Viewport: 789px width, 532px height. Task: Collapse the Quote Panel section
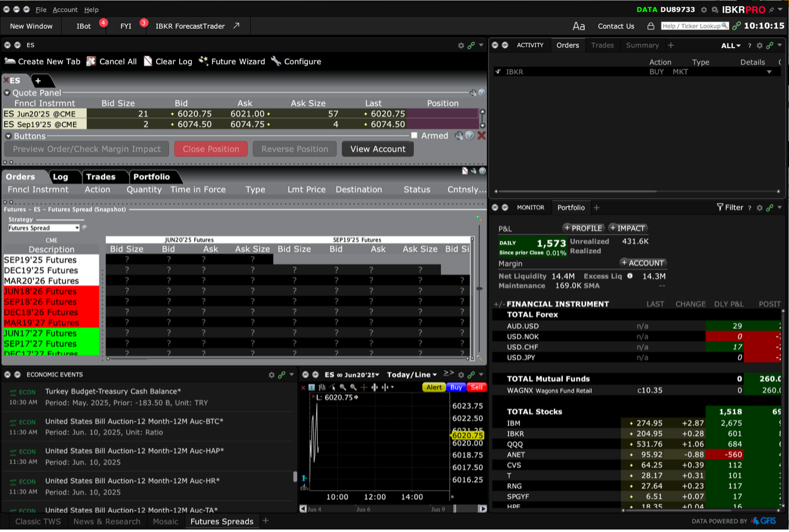click(7, 93)
